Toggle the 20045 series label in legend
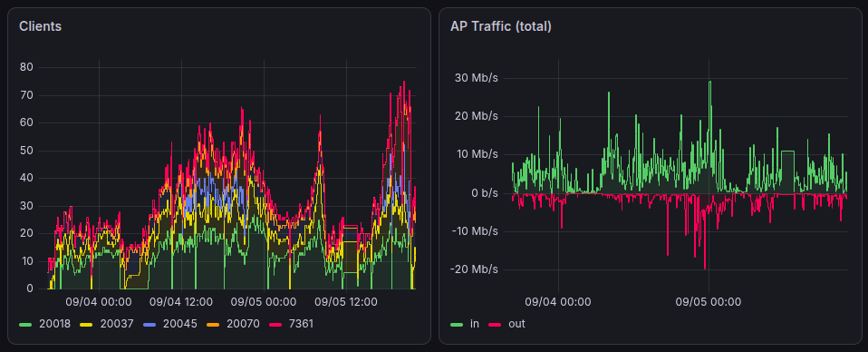Screen dimensions: 868x352 point(180,324)
